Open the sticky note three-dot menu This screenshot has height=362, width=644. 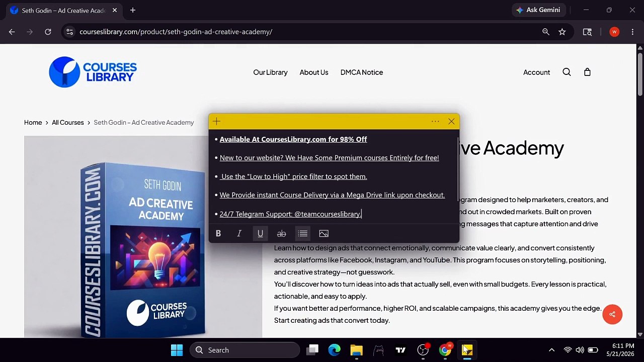tap(435, 121)
